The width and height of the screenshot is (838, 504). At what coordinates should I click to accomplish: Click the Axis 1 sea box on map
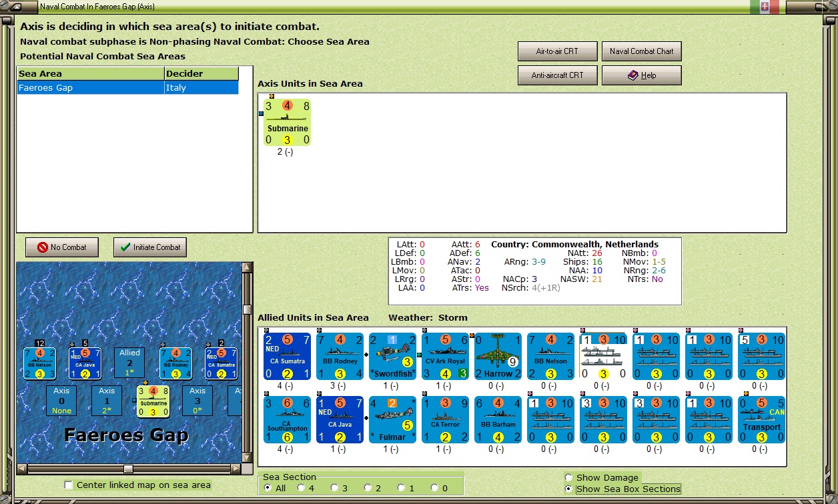[x=107, y=401]
